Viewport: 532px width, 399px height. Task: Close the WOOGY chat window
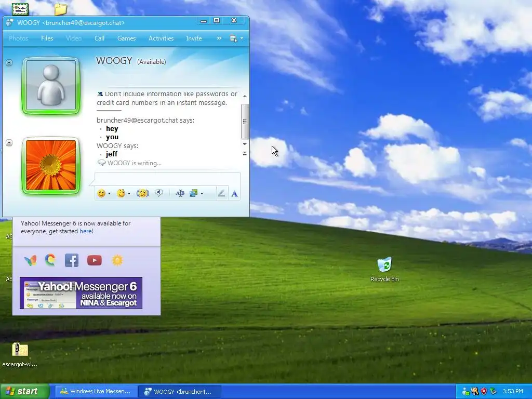tap(234, 21)
